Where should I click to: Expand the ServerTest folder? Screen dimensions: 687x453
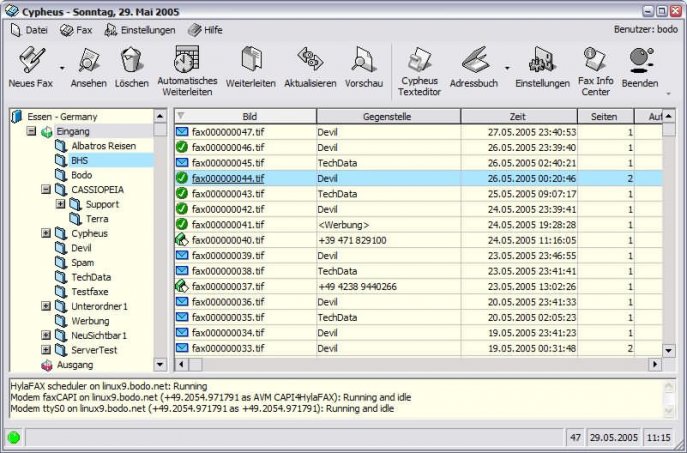46,350
